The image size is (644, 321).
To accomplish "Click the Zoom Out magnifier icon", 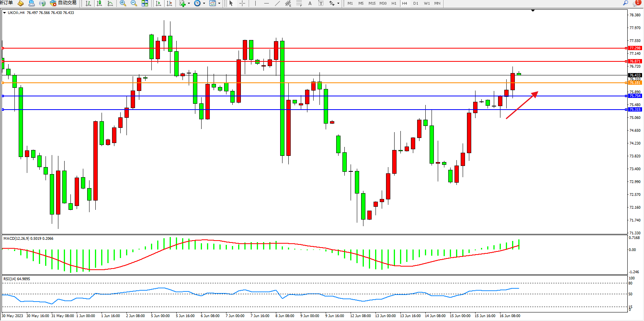I will tap(134, 3).
